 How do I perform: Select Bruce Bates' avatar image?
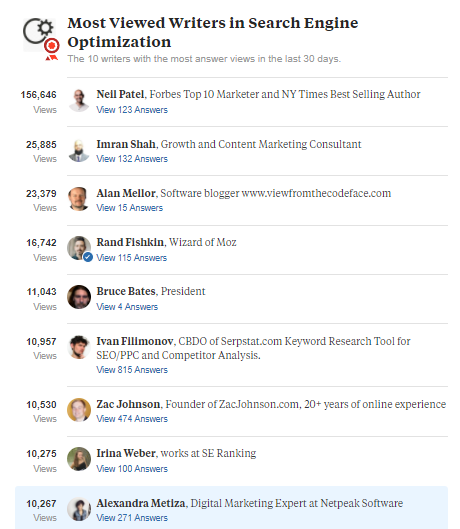click(x=79, y=297)
